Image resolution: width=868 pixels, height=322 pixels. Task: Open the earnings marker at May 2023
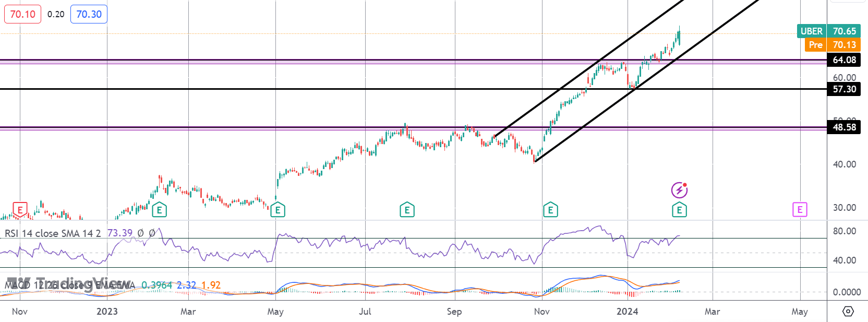click(278, 210)
